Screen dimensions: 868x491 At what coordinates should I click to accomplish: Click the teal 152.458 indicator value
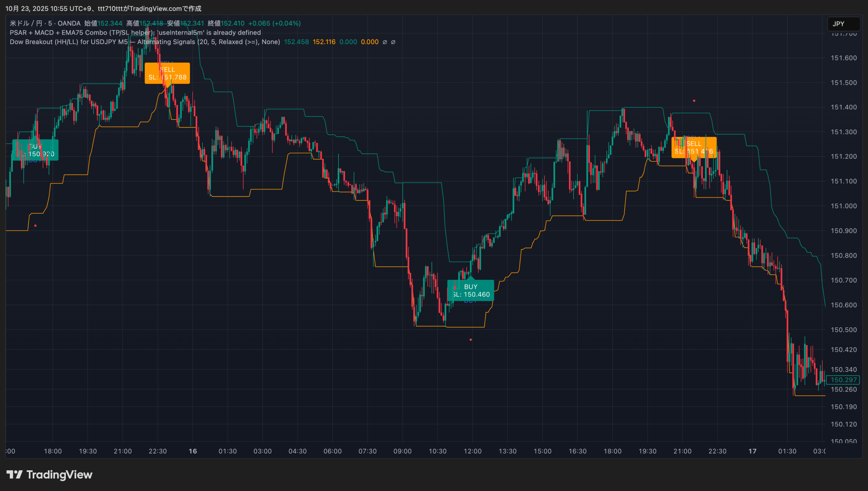296,42
